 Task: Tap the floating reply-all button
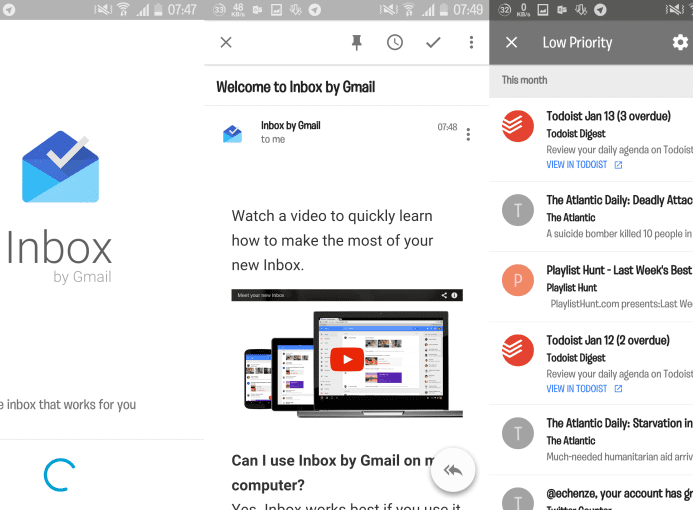click(x=453, y=470)
